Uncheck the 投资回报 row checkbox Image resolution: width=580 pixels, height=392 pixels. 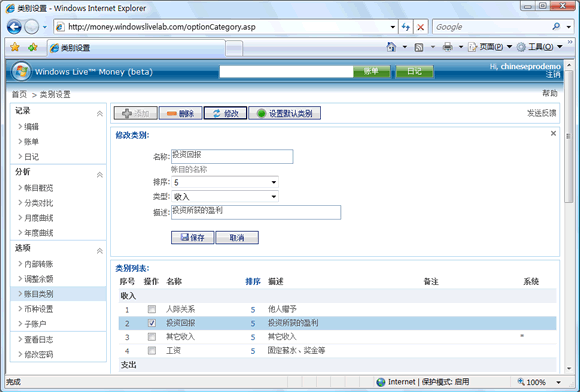click(152, 323)
